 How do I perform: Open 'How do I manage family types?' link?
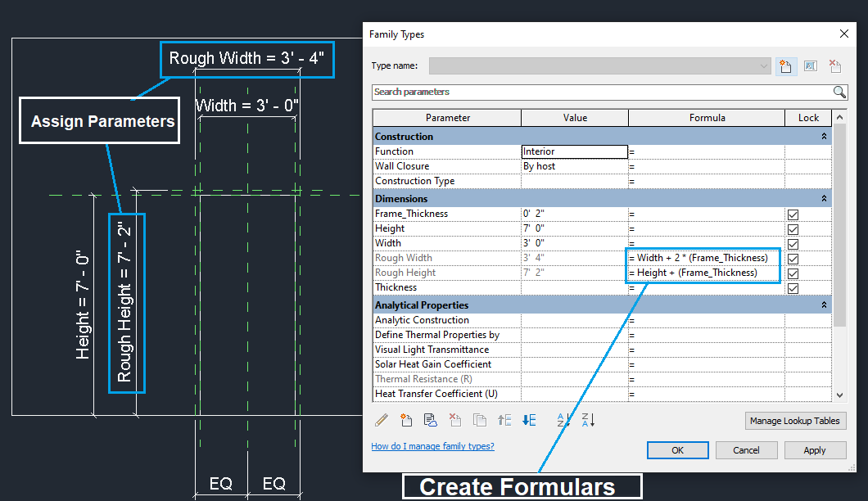432,446
